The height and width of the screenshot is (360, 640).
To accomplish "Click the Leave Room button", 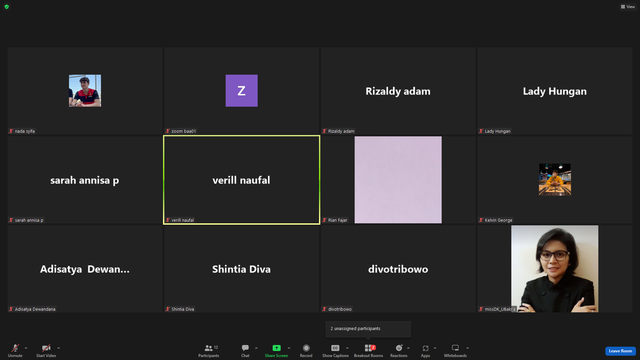I will 620,351.
